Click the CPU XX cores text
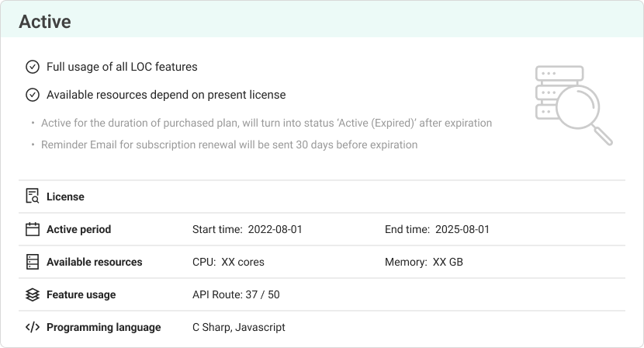The width and height of the screenshot is (644, 348). (228, 262)
